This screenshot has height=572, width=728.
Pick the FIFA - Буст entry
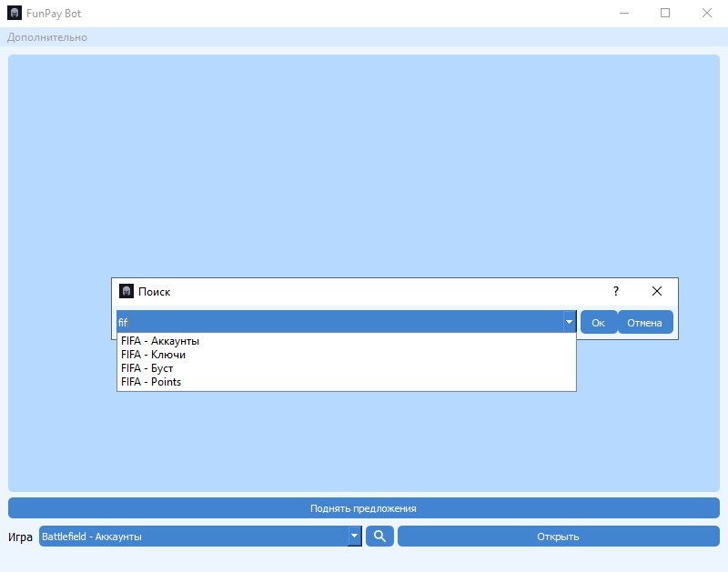pyautogui.click(x=347, y=368)
